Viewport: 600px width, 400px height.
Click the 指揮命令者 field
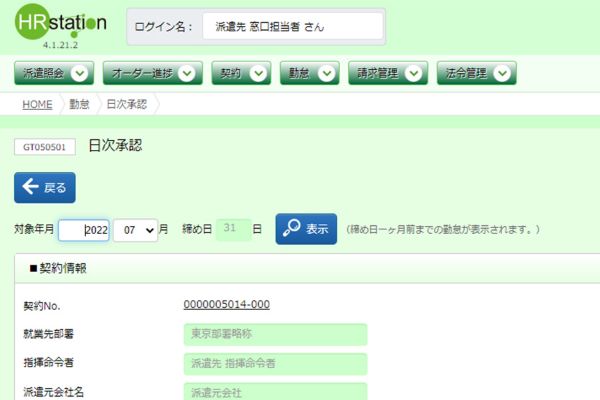pos(275,364)
